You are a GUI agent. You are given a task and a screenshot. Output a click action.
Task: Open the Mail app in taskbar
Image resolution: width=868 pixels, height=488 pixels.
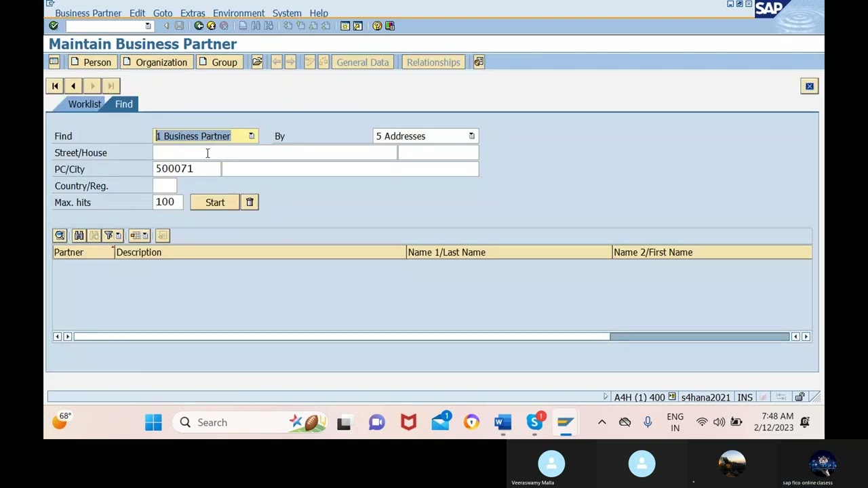440,422
